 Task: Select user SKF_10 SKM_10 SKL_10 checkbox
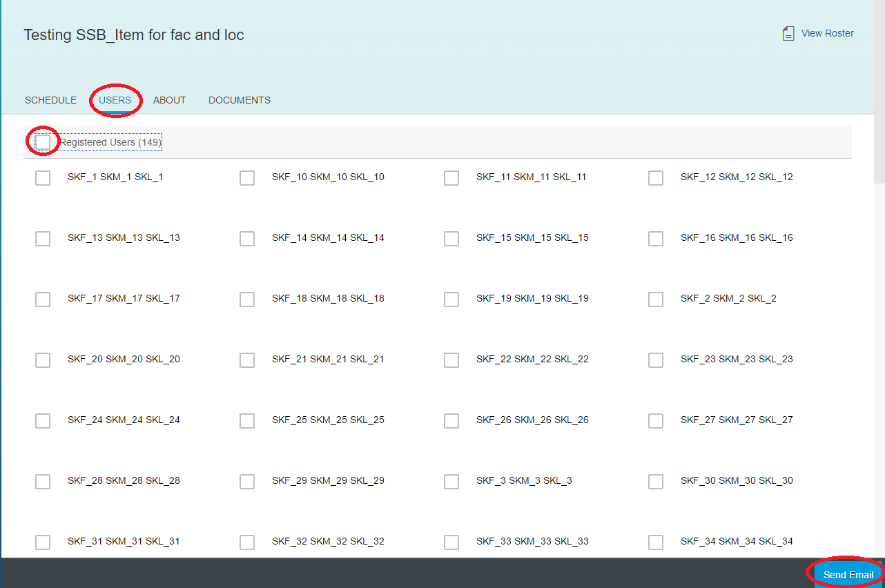click(x=247, y=178)
